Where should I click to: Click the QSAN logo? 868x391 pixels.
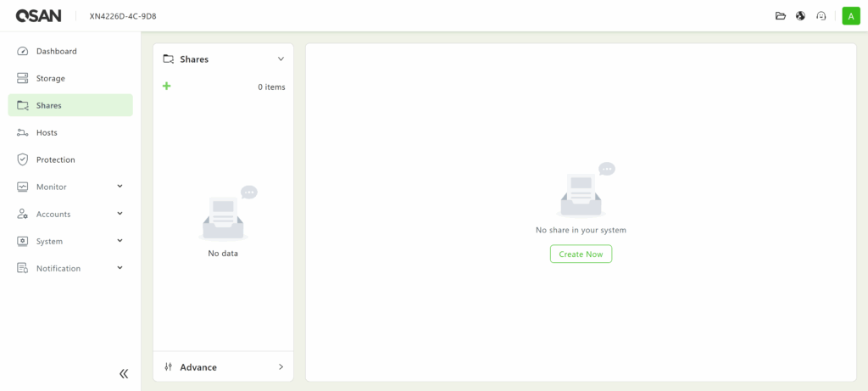click(37, 15)
